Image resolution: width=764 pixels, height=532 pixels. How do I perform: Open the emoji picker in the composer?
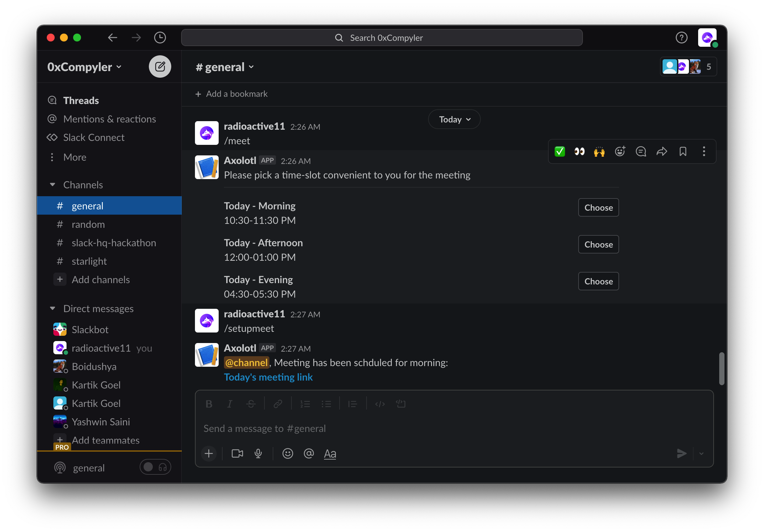288,453
